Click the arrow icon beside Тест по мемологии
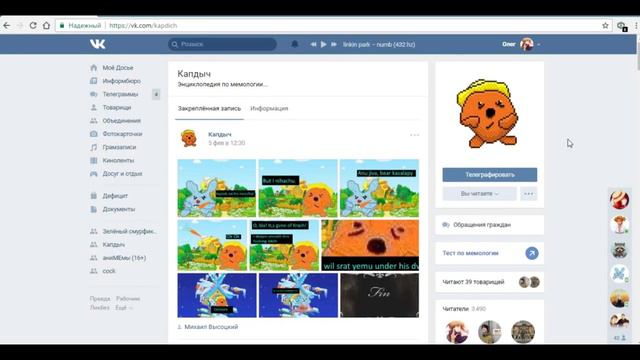 click(x=531, y=253)
